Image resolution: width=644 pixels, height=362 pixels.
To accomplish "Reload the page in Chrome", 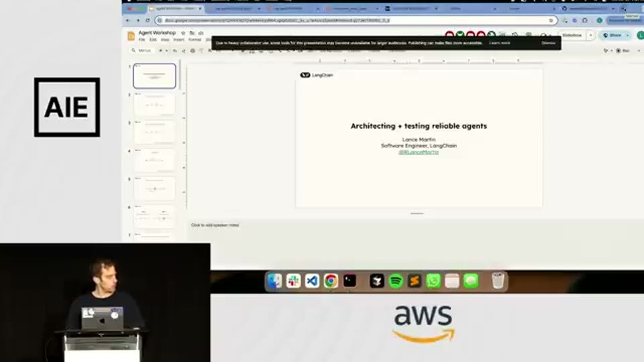I will [148, 20].
